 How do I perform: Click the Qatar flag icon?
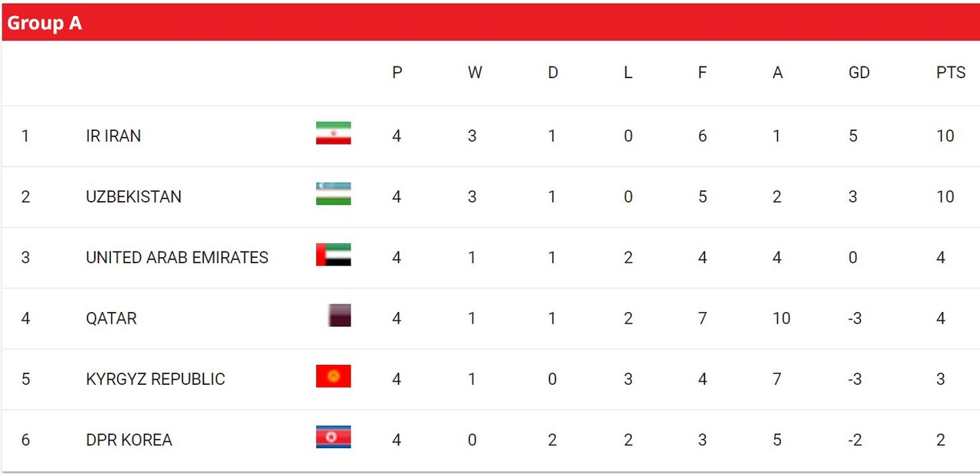click(339, 315)
